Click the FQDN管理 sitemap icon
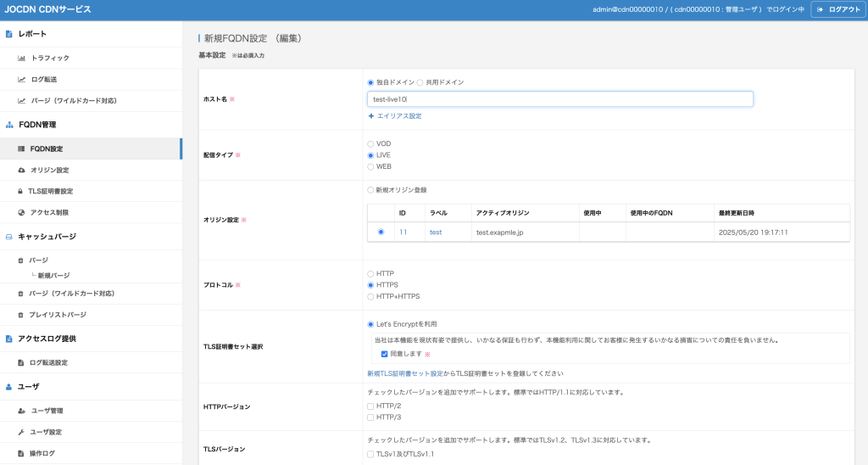Screen dimensions: 868x465 [9, 125]
